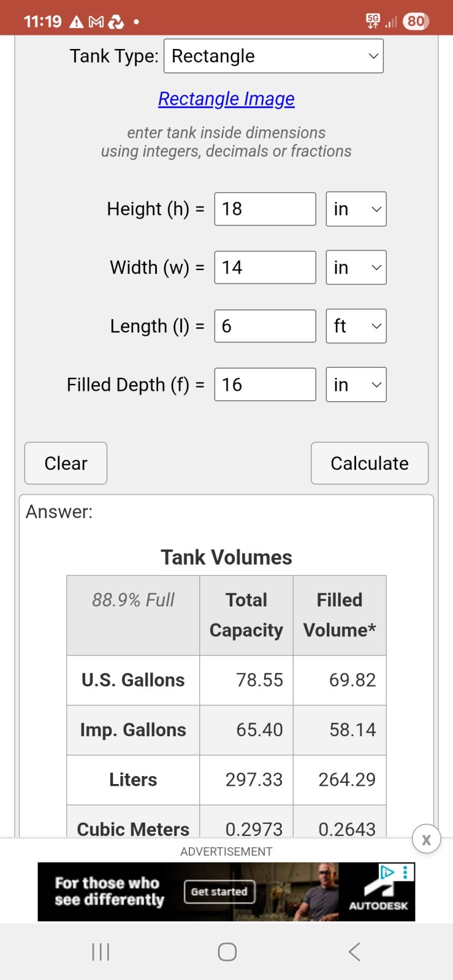Change the Height unit dropdown

356,209
